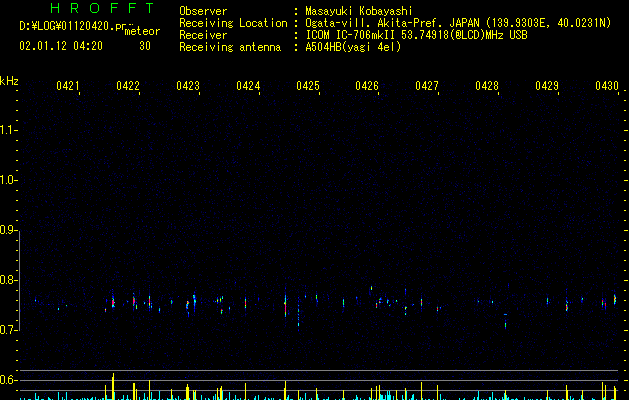The width and height of the screenshot is (629, 400).
Task: Click the date stamp 02.01.12 04:20
Action: click(61, 46)
